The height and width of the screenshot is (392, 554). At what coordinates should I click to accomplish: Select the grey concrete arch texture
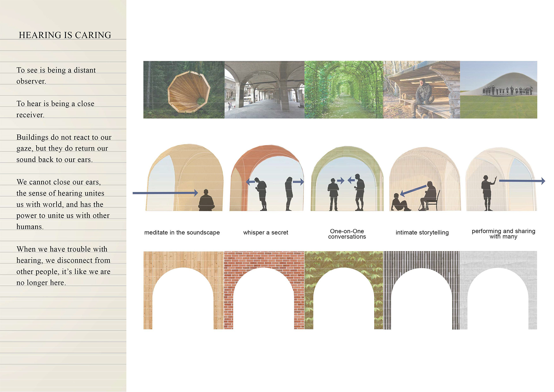tap(498, 259)
